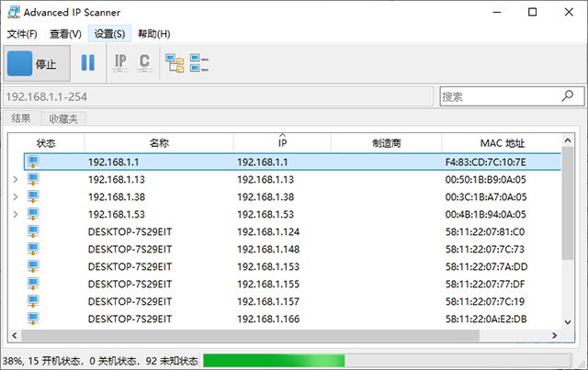Open the 设置(S) menu

[110, 34]
